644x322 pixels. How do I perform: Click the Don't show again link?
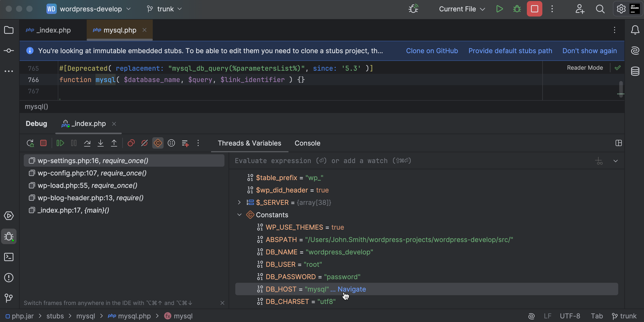coord(589,51)
